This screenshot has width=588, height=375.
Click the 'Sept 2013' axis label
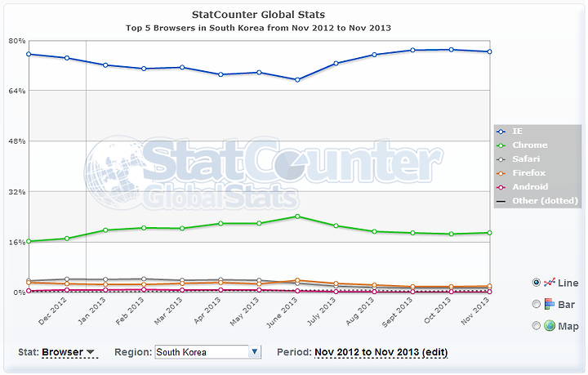point(397,312)
